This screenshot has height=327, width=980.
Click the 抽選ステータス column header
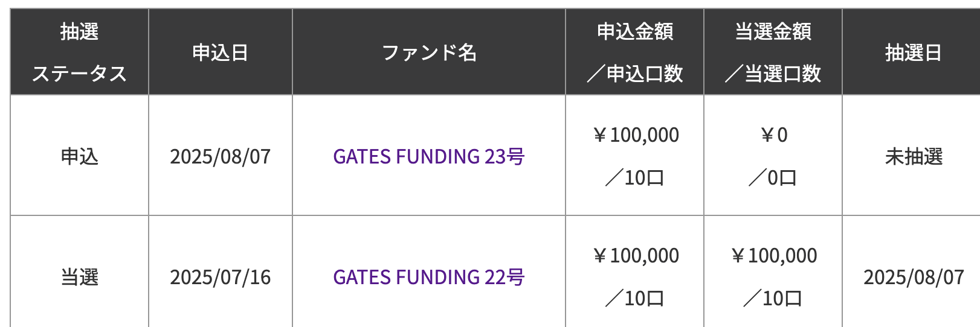click(79, 52)
